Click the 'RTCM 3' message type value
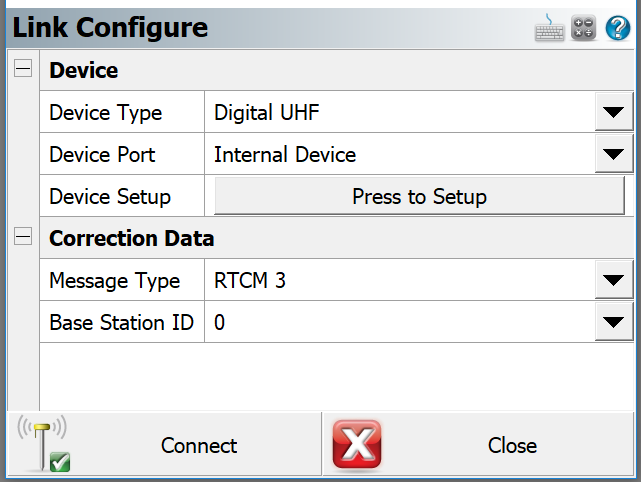Screen dimensions: 641x482 pyautogui.click(x=398, y=281)
